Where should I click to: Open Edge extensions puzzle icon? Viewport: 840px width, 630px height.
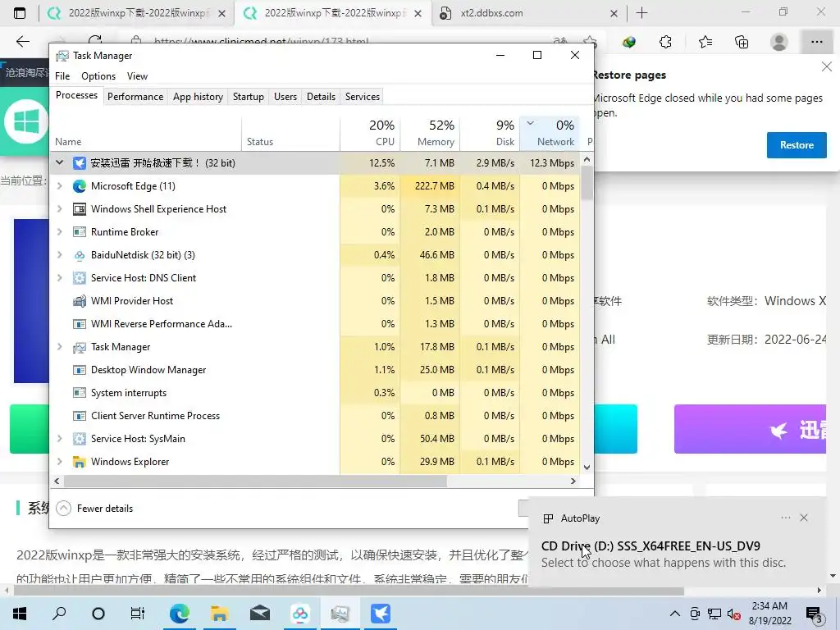(665, 42)
